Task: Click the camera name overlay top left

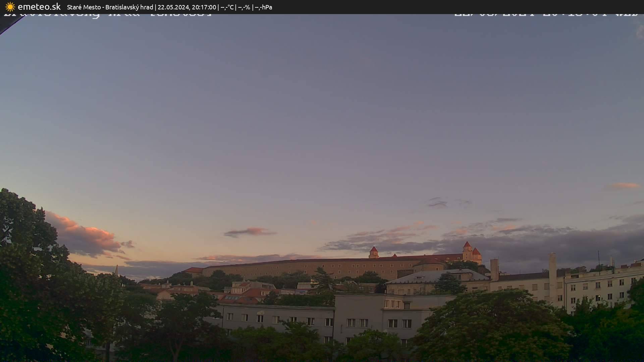Action: click(107, 15)
